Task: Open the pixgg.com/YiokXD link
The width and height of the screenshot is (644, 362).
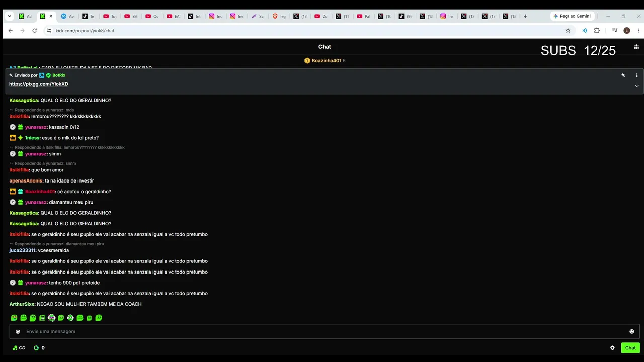Action: pos(39,84)
